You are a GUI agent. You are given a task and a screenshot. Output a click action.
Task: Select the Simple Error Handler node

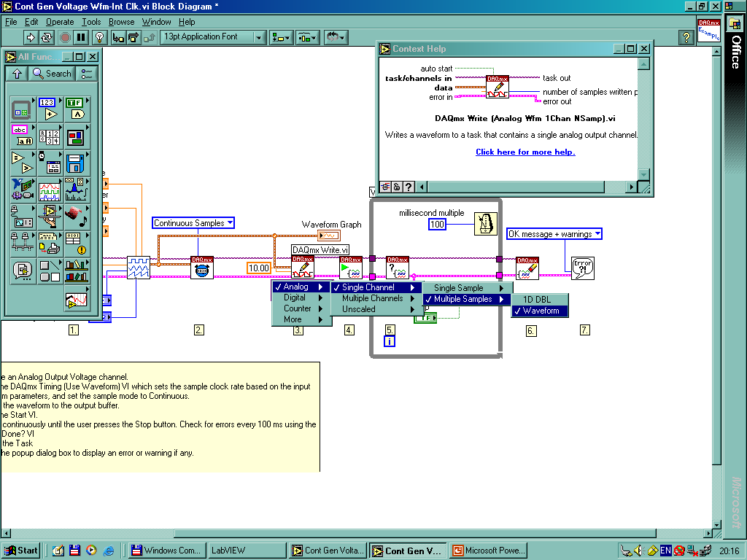click(583, 268)
